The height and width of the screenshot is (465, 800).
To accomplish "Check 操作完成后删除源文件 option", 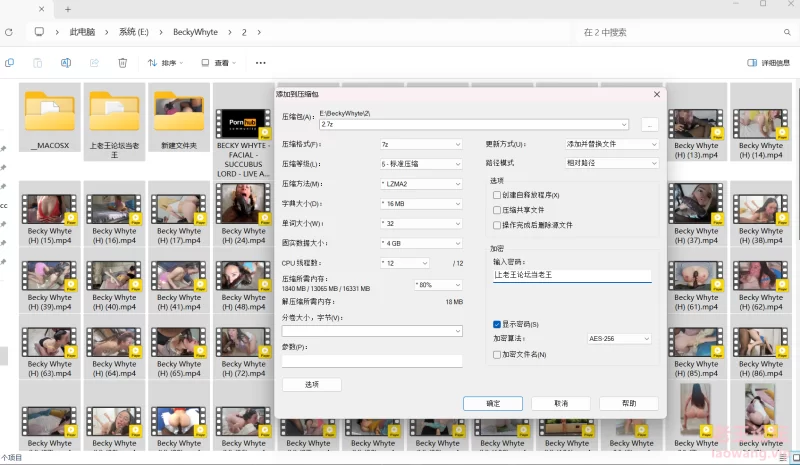I will point(497,225).
